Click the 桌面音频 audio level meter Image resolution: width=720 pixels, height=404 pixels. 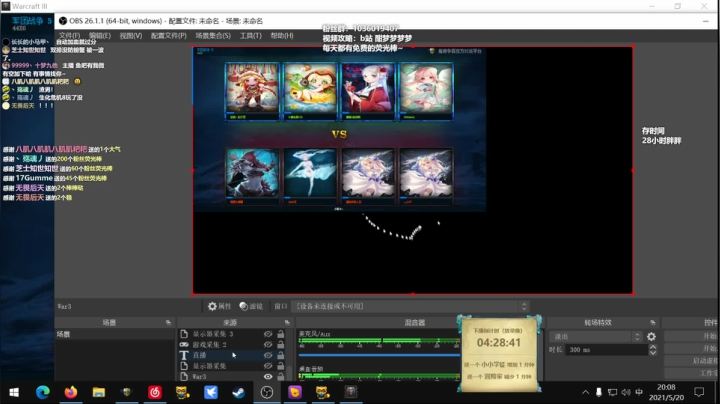pos(379,376)
